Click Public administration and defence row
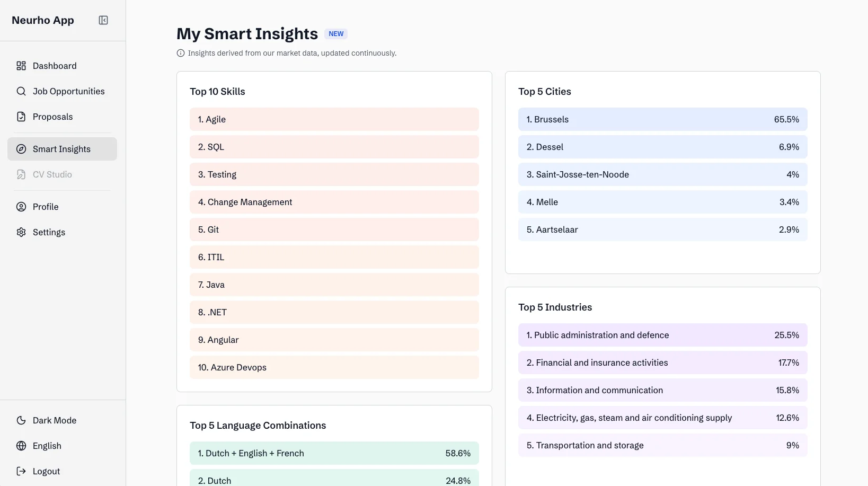Viewport: 868px width, 486px height. [663, 335]
